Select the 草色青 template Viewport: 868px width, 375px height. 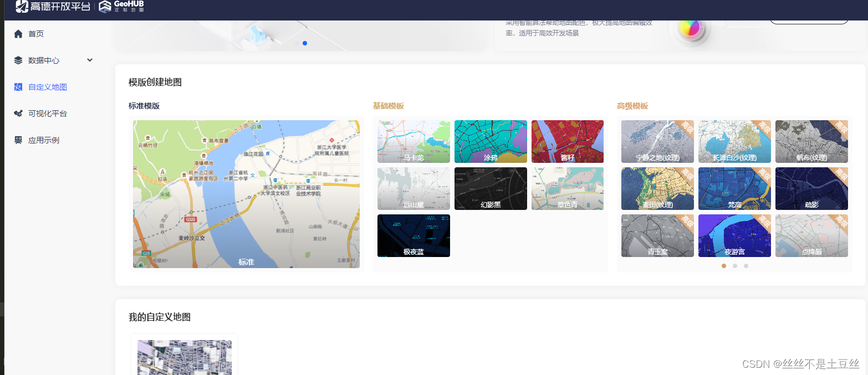pyautogui.click(x=568, y=188)
